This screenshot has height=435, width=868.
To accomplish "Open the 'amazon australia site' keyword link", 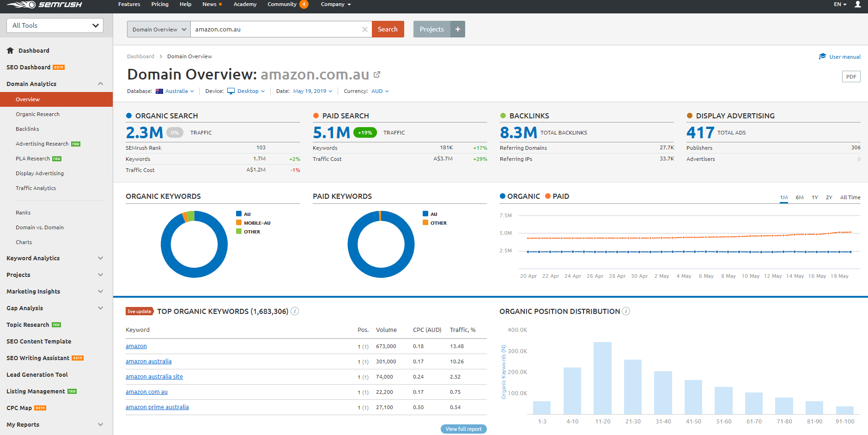I will [x=154, y=377].
